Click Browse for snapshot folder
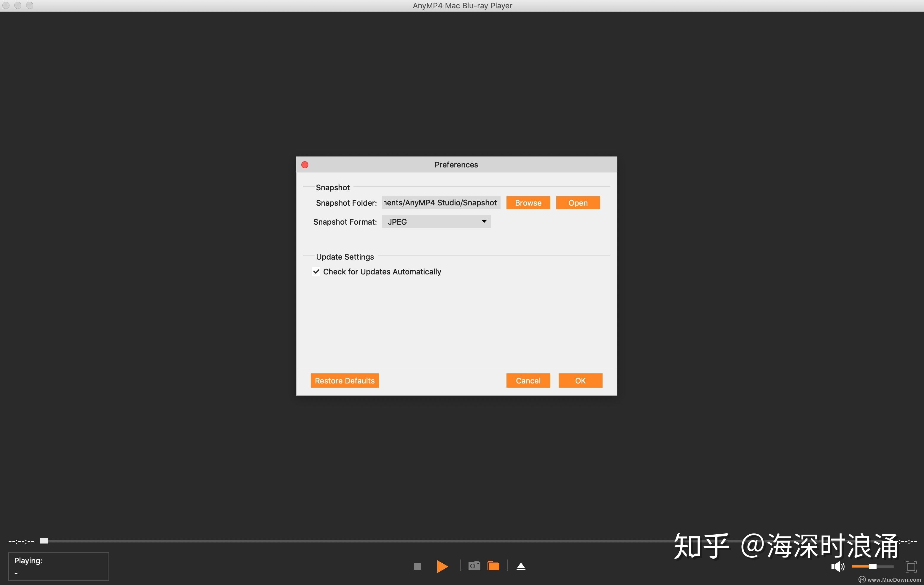924x585 pixels. click(x=528, y=203)
